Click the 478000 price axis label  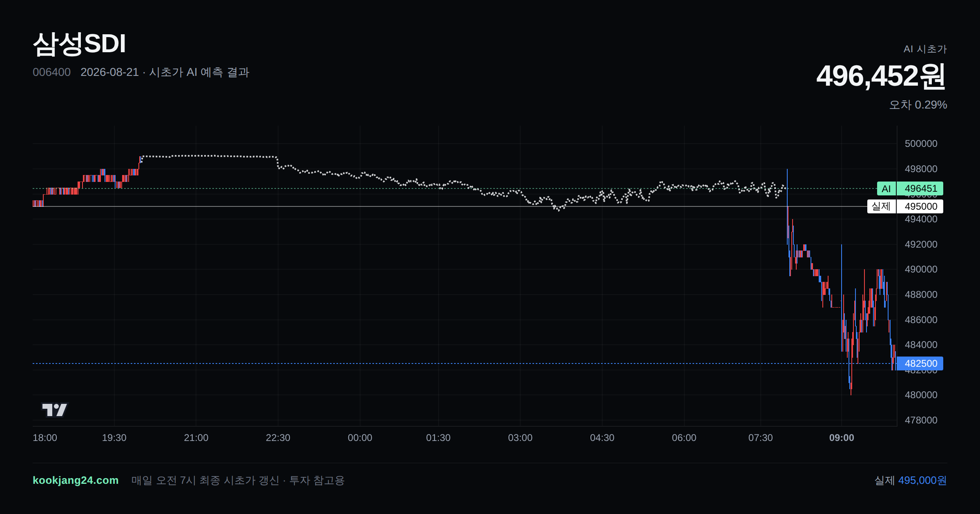[x=921, y=420]
